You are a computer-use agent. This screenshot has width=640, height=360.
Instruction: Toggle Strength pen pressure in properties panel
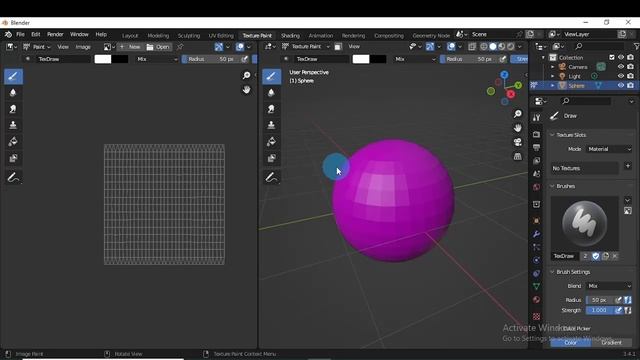point(618,310)
